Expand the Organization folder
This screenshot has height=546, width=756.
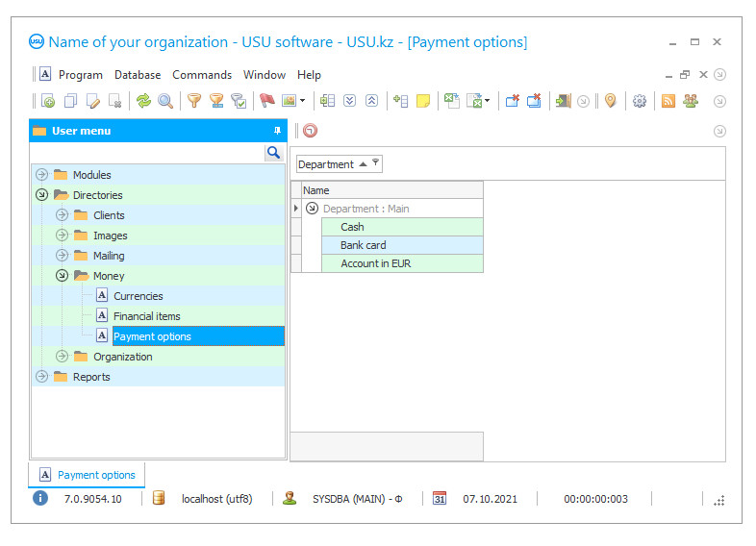[x=62, y=357]
